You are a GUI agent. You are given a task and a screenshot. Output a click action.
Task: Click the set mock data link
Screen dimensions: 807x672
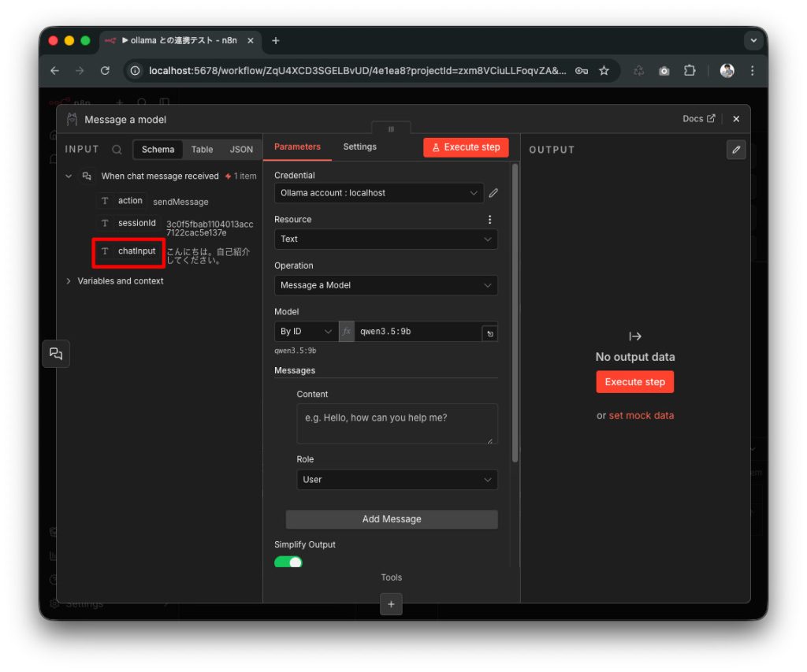pyautogui.click(x=641, y=415)
